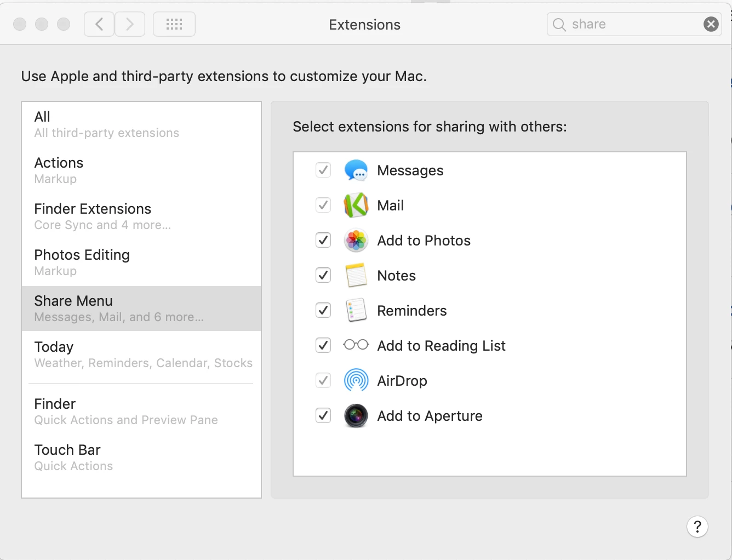This screenshot has height=560, width=732.
Task: Click the Reading List glasses icon
Action: (x=356, y=345)
